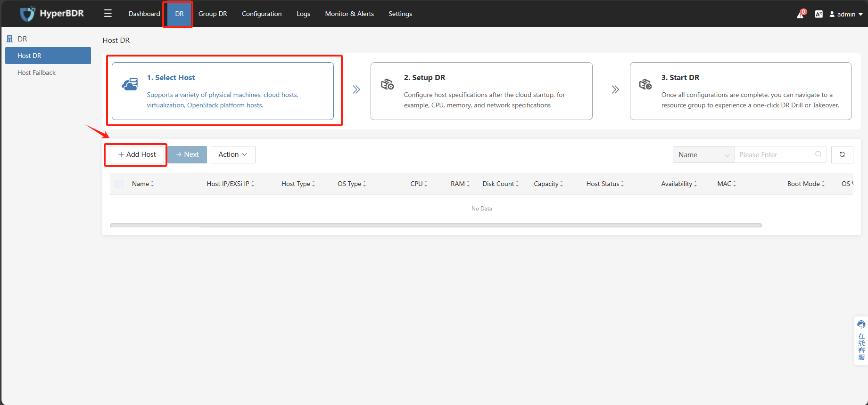The height and width of the screenshot is (405, 868).
Task: Select the 1. Select Host step card
Action: 223,91
